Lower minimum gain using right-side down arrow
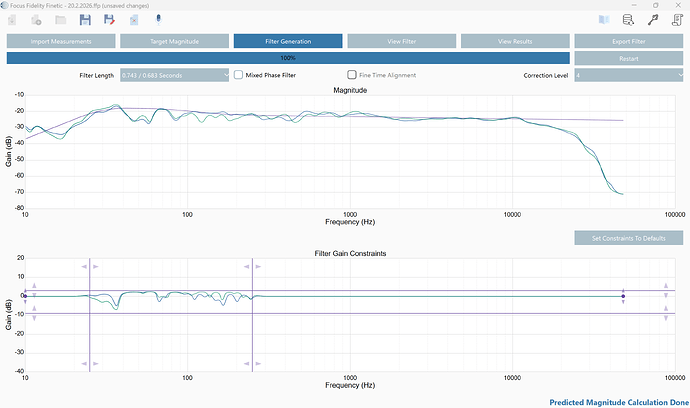This screenshot has width=690, height=408. [x=666, y=318]
